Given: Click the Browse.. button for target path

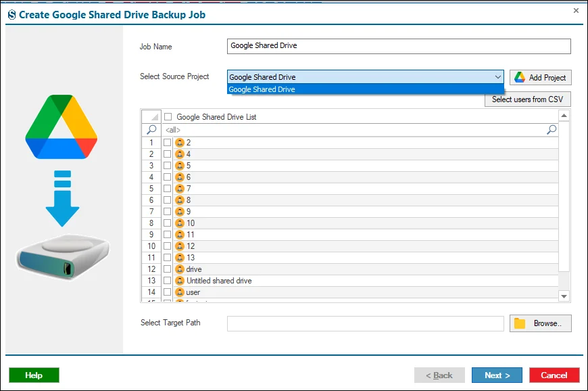Looking at the screenshot, I should pos(541,323).
